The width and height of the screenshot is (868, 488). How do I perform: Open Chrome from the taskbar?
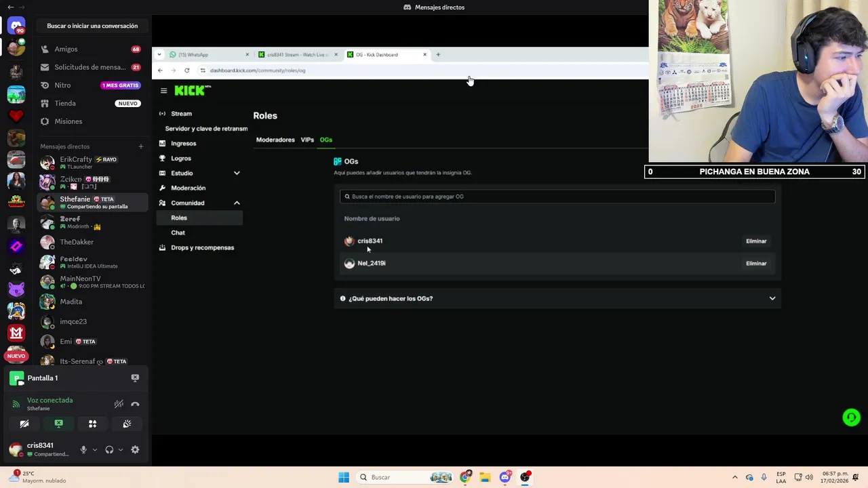tap(465, 477)
